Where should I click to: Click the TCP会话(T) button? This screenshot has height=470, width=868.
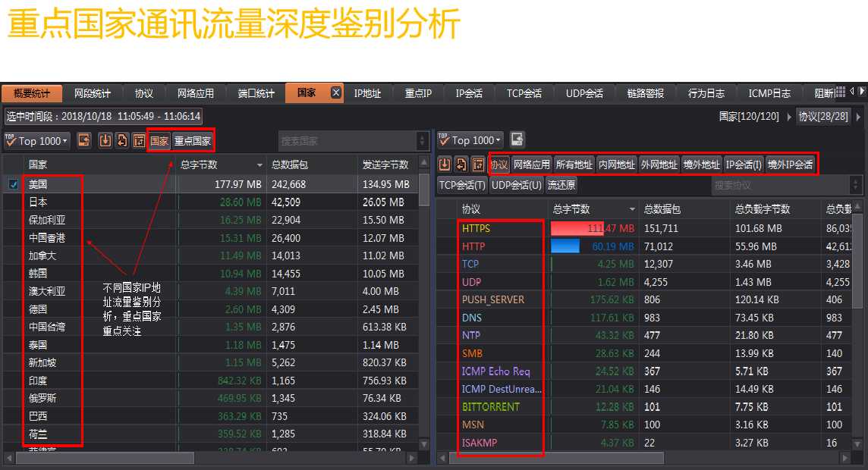pyautogui.click(x=461, y=185)
